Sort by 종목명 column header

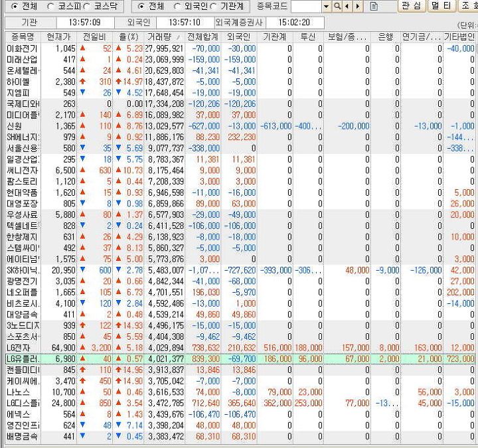(x=23, y=37)
